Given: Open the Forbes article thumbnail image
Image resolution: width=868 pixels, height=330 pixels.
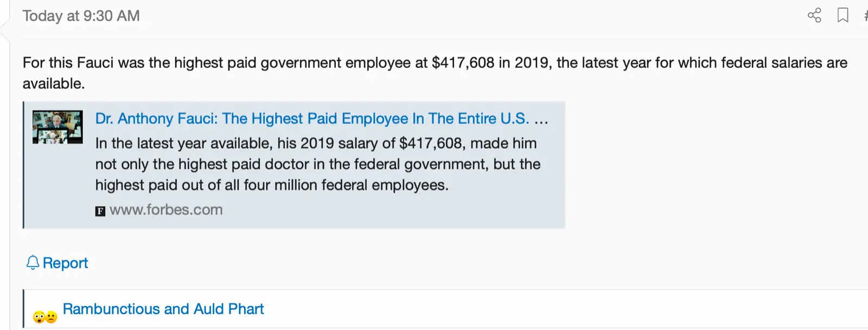Looking at the screenshot, I should click(x=58, y=127).
